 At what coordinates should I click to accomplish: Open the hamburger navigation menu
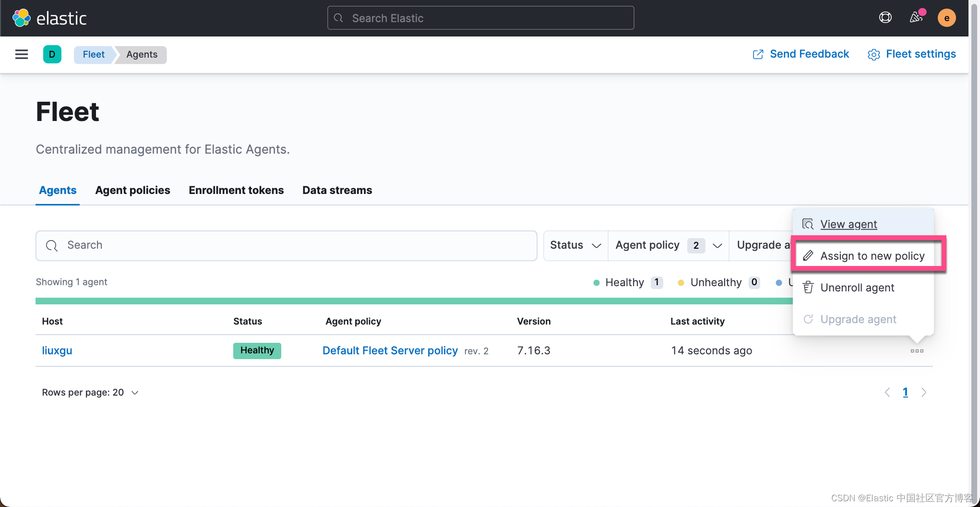click(22, 54)
